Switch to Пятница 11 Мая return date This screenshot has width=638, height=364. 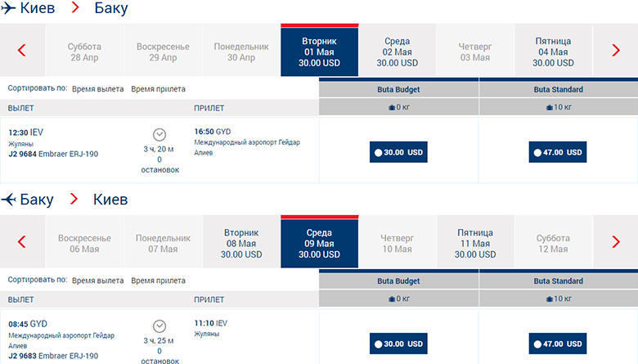[475, 243]
